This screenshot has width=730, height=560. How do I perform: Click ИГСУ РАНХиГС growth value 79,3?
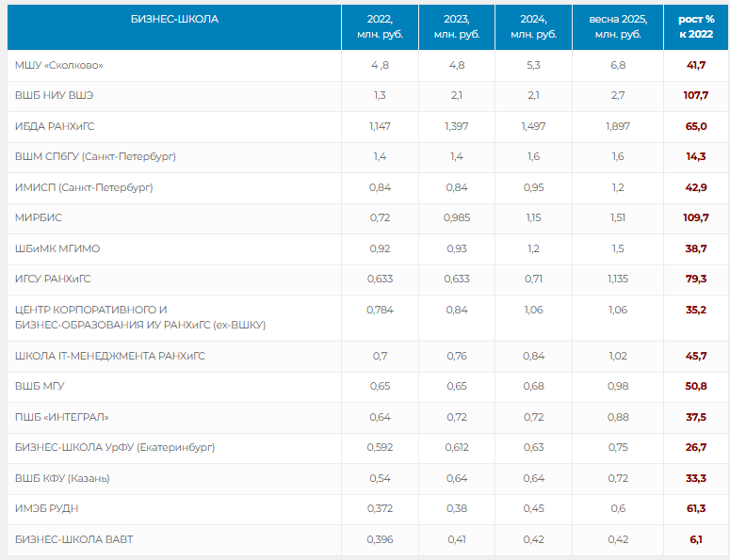point(696,279)
